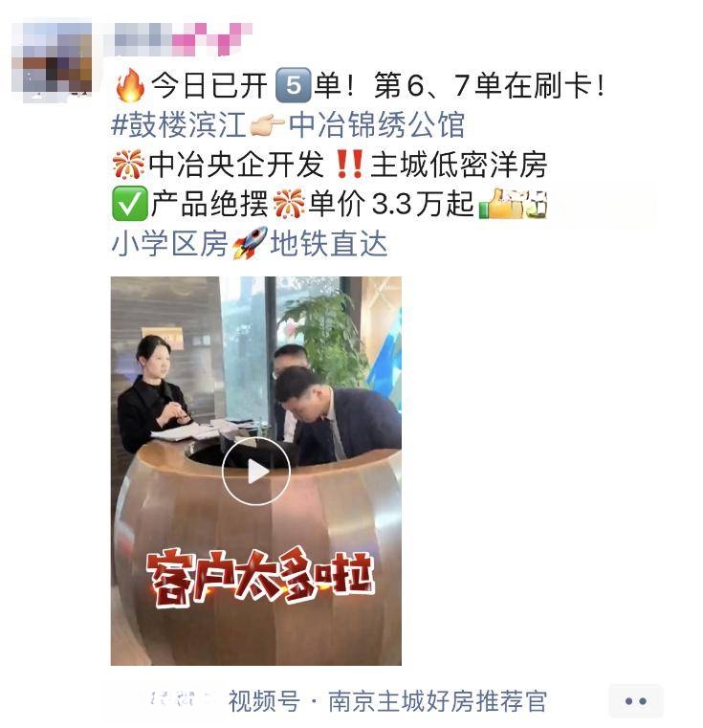Viewport: 703px width, 728px height.
Task: Click the blue number 5 emoji
Action: point(293,85)
